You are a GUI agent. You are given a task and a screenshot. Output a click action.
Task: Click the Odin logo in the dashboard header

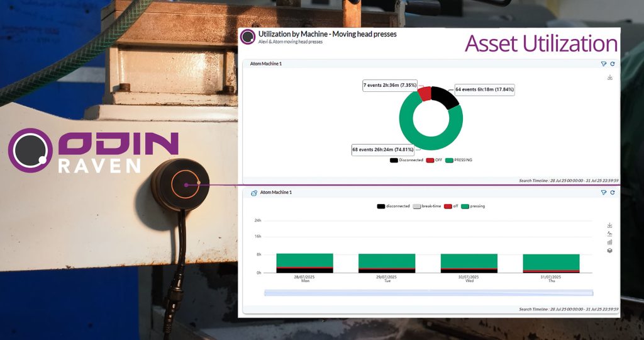[248, 37]
